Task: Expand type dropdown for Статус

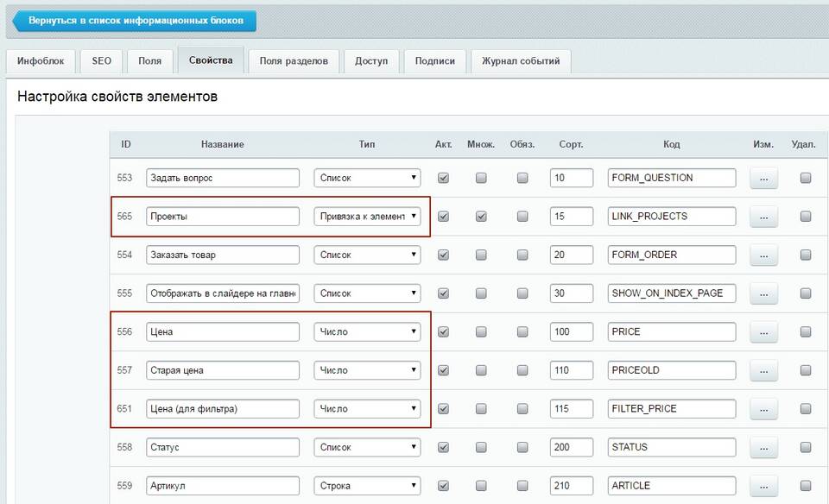Action: (368, 447)
